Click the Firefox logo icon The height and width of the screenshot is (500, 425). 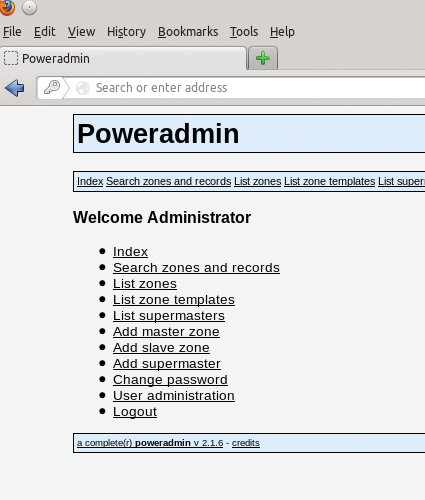pyautogui.click(x=7, y=7)
